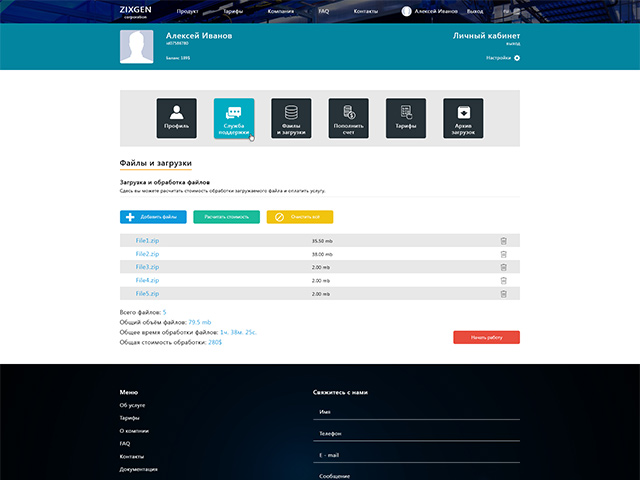Click the profile photo placeholder
Viewport: 640px width, 480px height.
pyautogui.click(x=137, y=47)
